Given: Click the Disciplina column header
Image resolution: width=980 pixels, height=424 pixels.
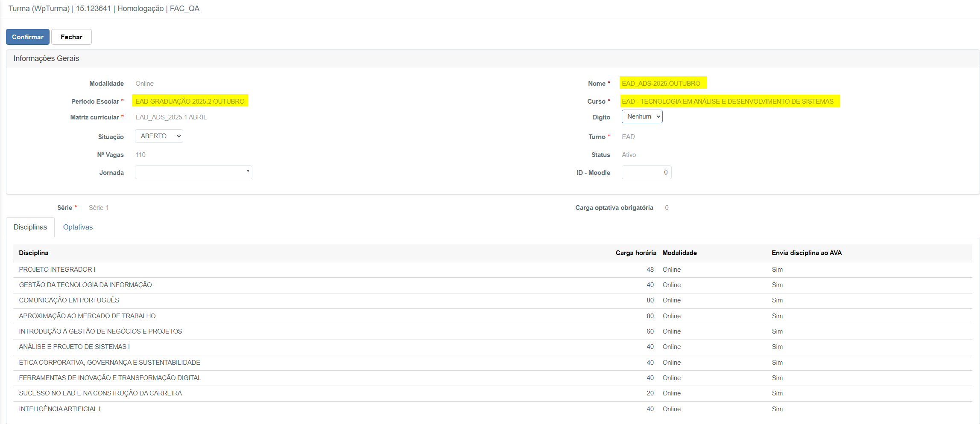Looking at the screenshot, I should click(34, 253).
